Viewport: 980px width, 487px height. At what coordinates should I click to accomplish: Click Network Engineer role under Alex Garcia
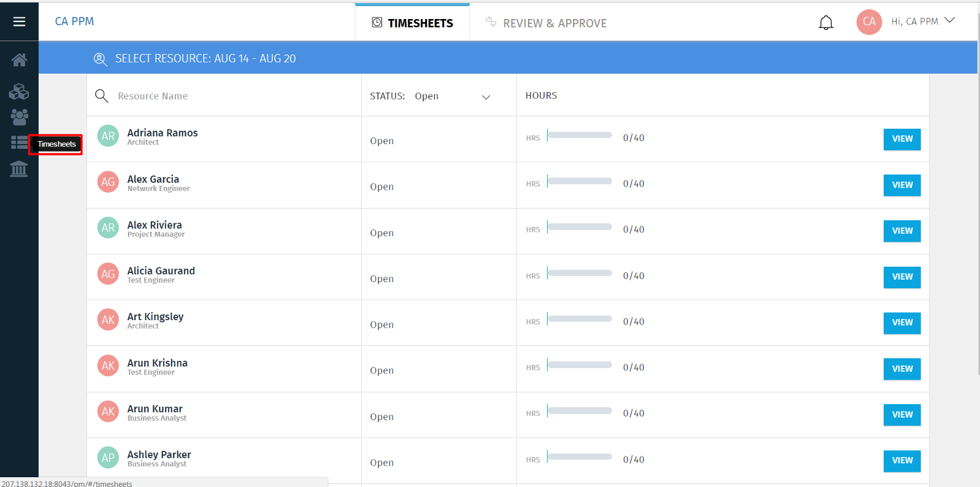pos(158,189)
